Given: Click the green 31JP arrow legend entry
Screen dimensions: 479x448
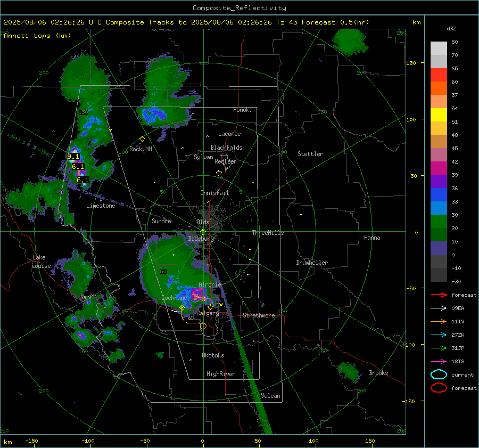Looking at the screenshot, I should click(439, 348).
